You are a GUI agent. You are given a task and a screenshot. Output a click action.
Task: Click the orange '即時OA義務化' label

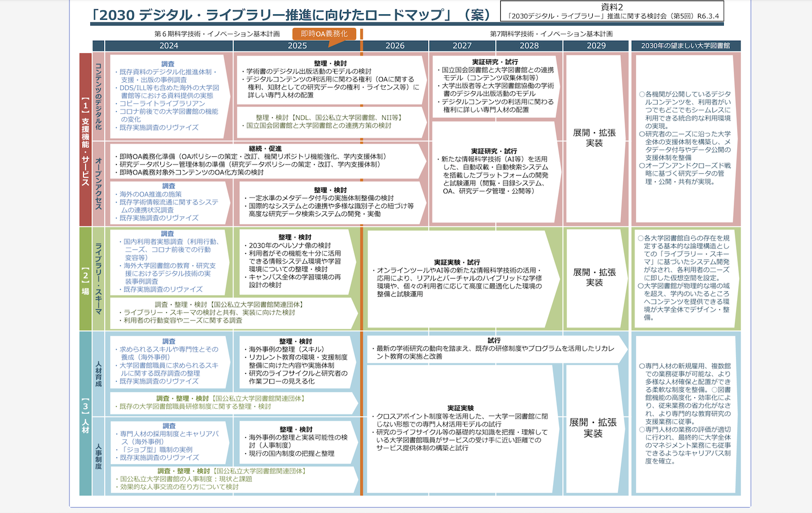(324, 34)
